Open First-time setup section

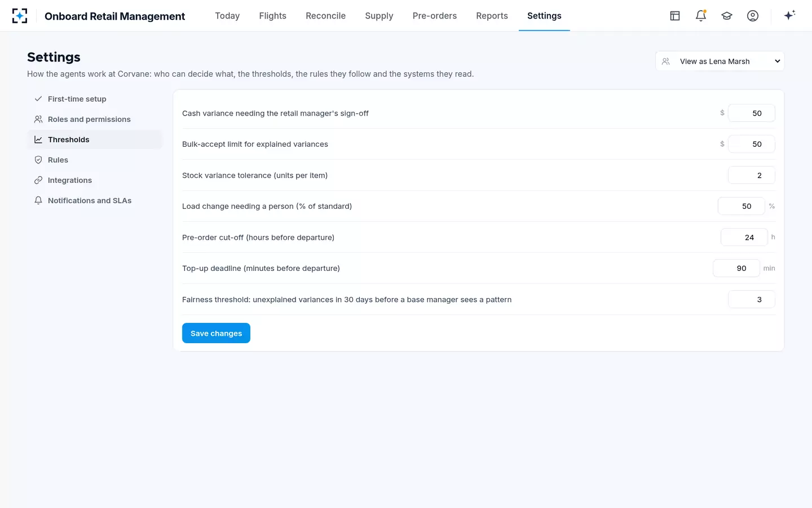[95, 99]
